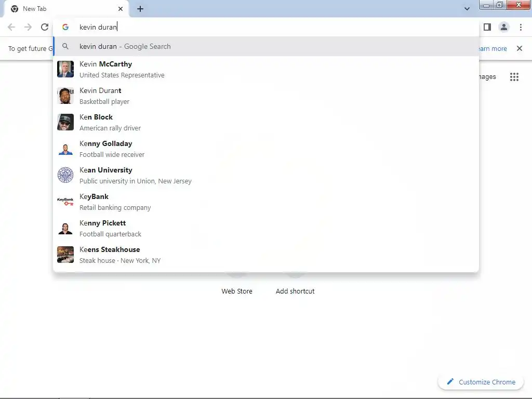
Task: Close the Chrome window
Action: [518, 5]
